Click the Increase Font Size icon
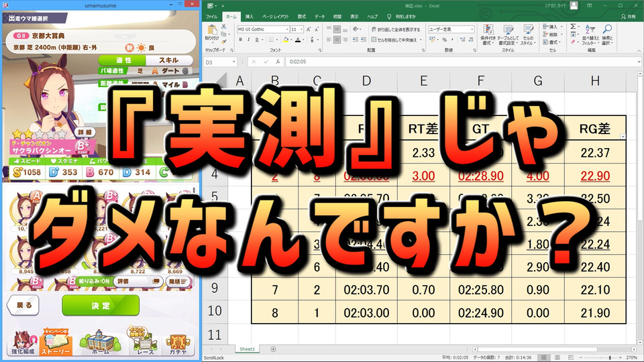Viewport: 644px width, 362px height. [x=309, y=29]
